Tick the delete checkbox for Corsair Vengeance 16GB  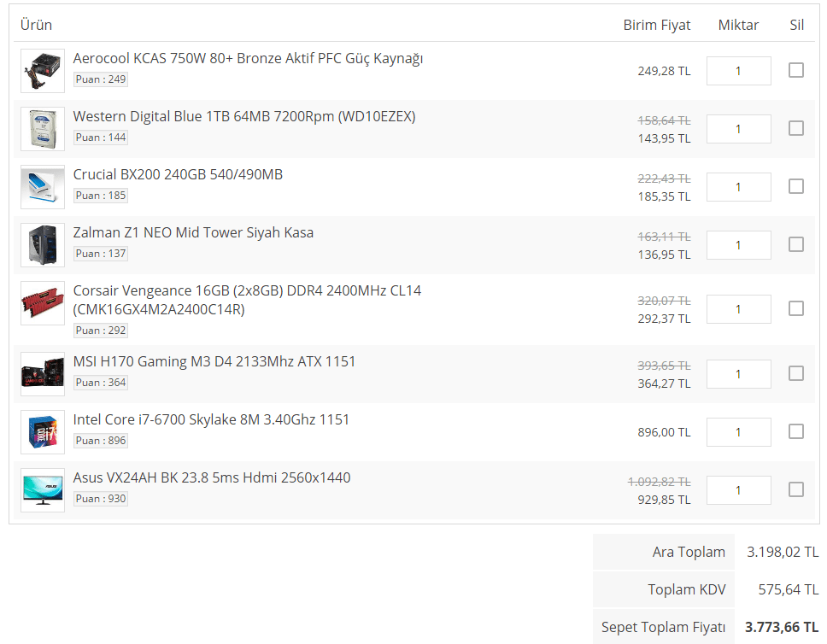(x=796, y=308)
